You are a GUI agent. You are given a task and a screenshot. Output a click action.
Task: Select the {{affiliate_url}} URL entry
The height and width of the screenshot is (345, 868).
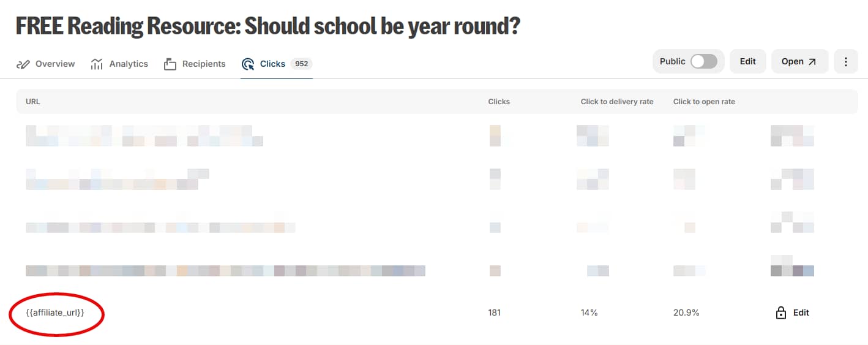tap(55, 313)
